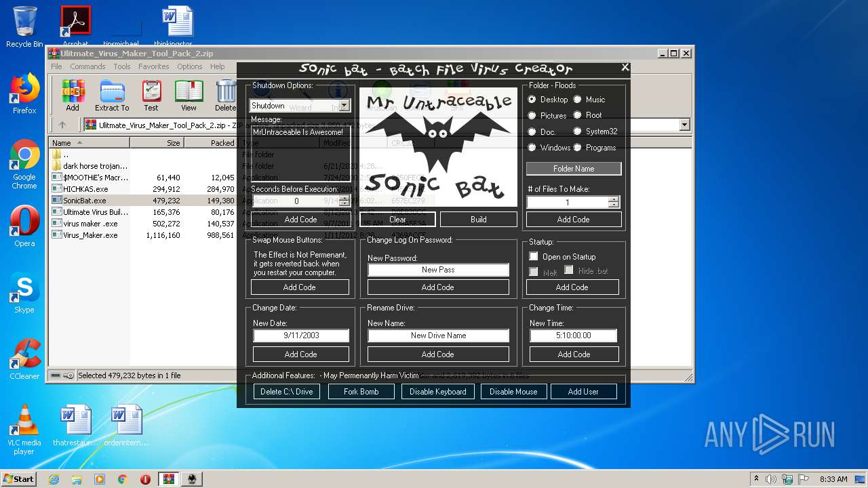Select the Skype desktop shortcut
868x488 pixels.
pos(24,293)
